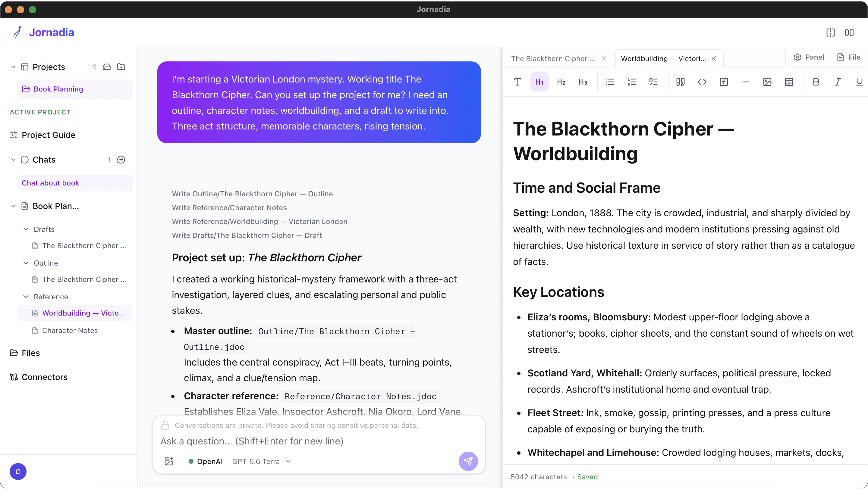Screen dimensions: 868x489
Task: Toggle underline text formatting
Action: pos(860,82)
